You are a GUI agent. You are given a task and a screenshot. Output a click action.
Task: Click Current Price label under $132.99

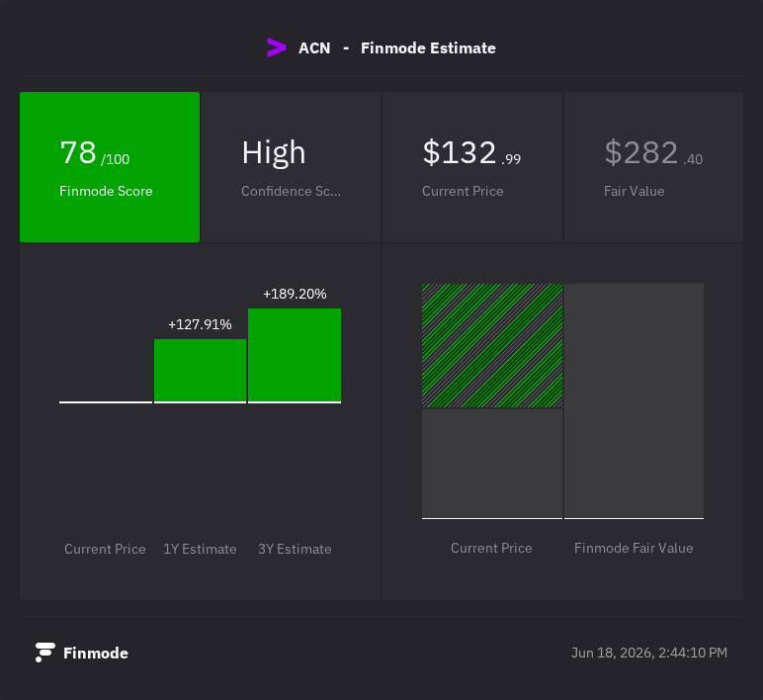(x=463, y=191)
